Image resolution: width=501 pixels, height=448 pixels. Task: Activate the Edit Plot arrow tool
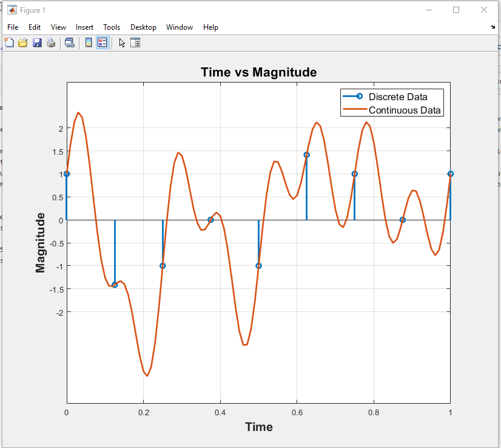click(121, 42)
